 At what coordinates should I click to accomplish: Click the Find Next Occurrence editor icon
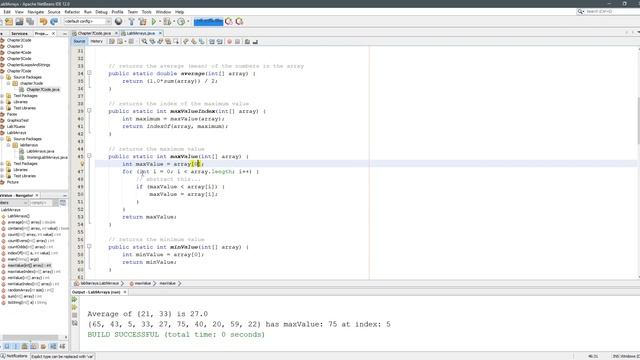click(160, 41)
